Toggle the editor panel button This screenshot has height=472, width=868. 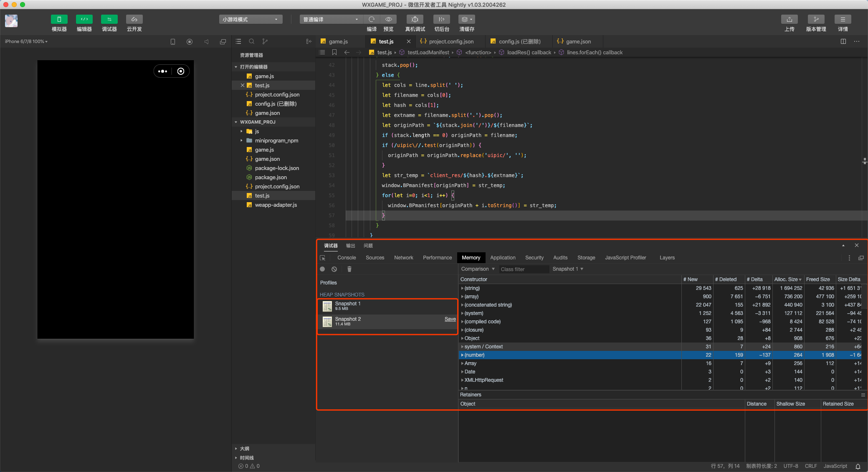click(x=84, y=19)
